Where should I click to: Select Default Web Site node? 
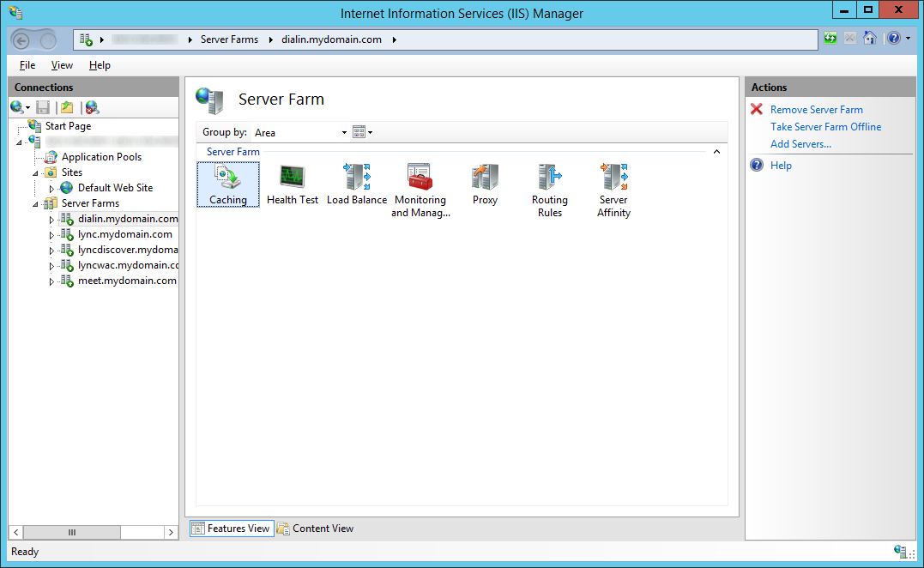coord(116,187)
